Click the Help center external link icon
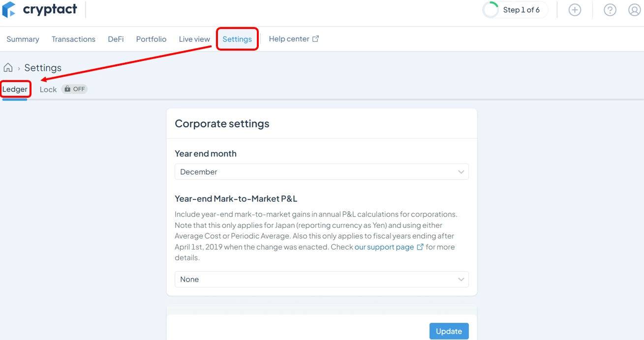Image resolution: width=644 pixels, height=340 pixels. pos(315,39)
